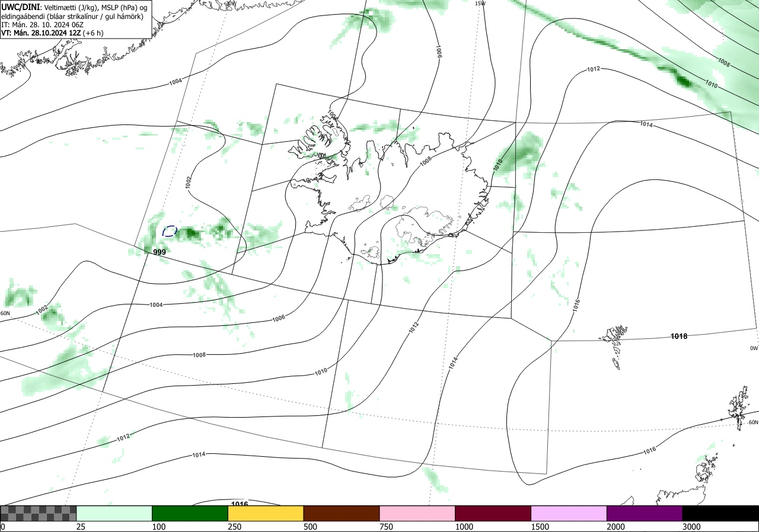This screenshot has width=759, height=532.
Task: Click the Shetland Islands outline
Action: click(739, 408)
